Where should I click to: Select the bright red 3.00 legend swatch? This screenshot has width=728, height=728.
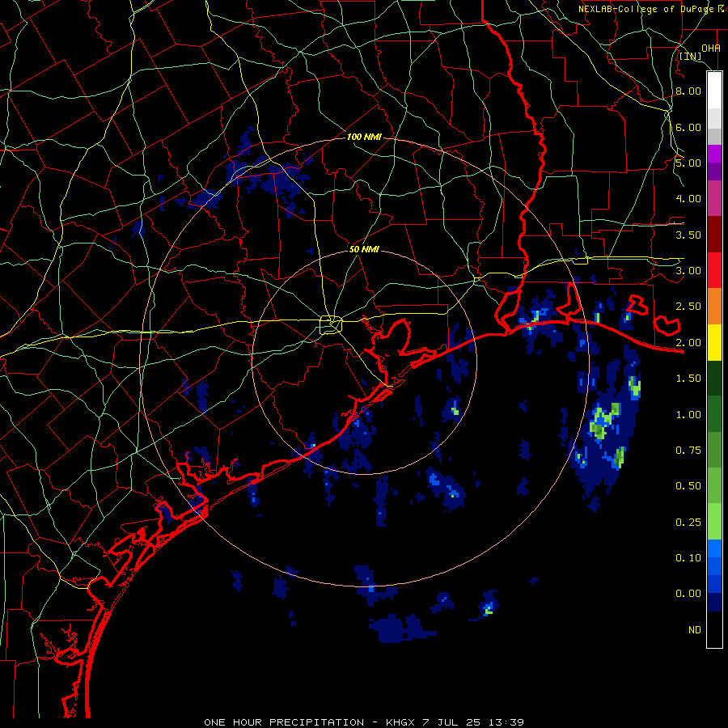tap(714, 270)
